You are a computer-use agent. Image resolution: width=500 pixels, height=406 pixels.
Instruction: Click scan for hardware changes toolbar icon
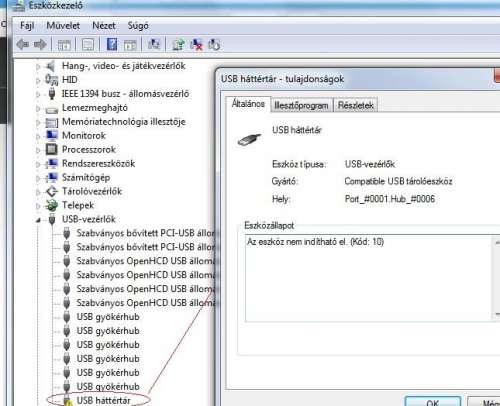[154, 44]
